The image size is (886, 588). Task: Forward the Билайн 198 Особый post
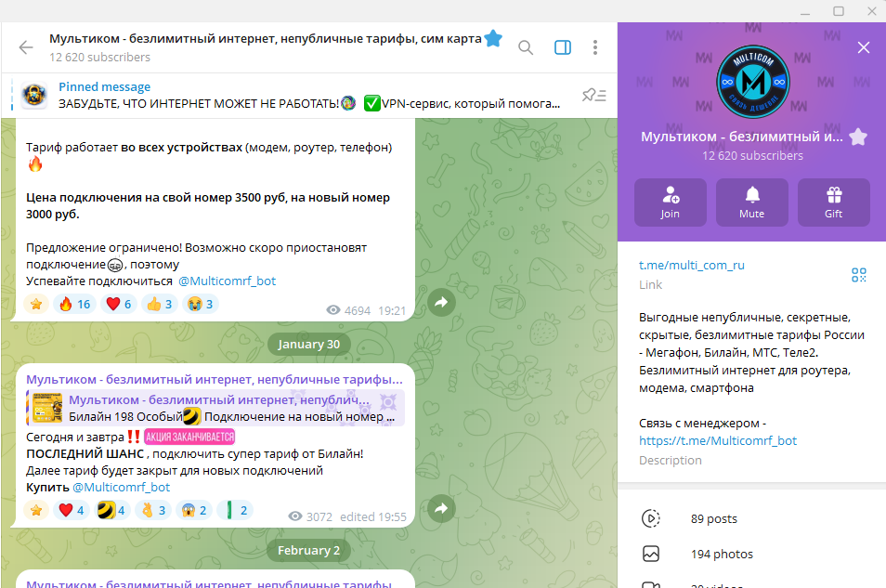pos(441,508)
